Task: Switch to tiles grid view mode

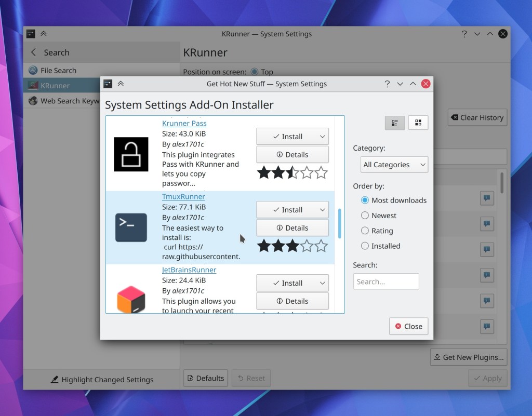Action: [x=418, y=123]
